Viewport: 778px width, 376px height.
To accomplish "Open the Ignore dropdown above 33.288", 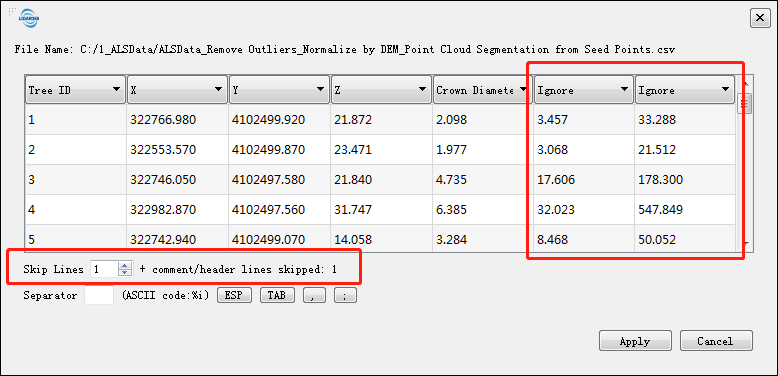I will [x=685, y=90].
